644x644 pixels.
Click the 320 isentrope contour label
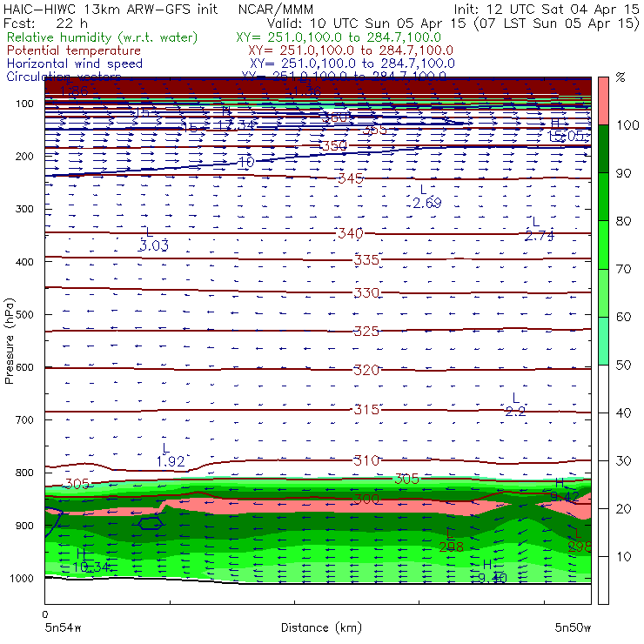pyautogui.click(x=366, y=370)
